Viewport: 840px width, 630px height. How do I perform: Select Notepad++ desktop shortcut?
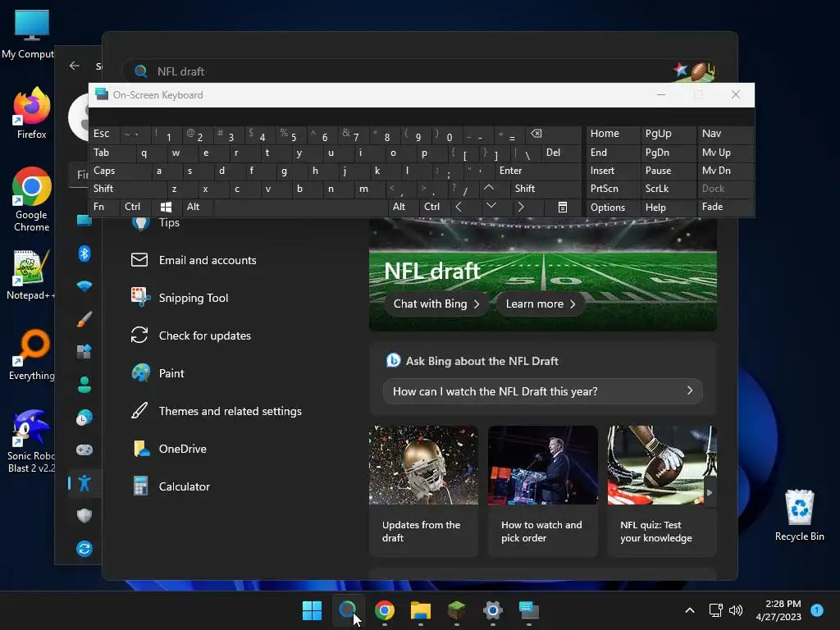pos(31,275)
